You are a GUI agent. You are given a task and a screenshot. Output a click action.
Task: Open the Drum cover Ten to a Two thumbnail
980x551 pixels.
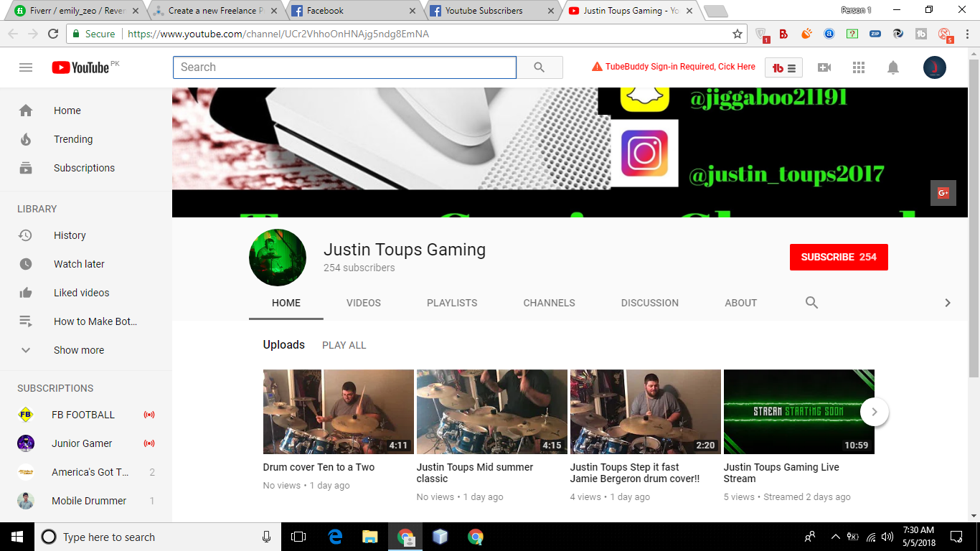point(338,412)
